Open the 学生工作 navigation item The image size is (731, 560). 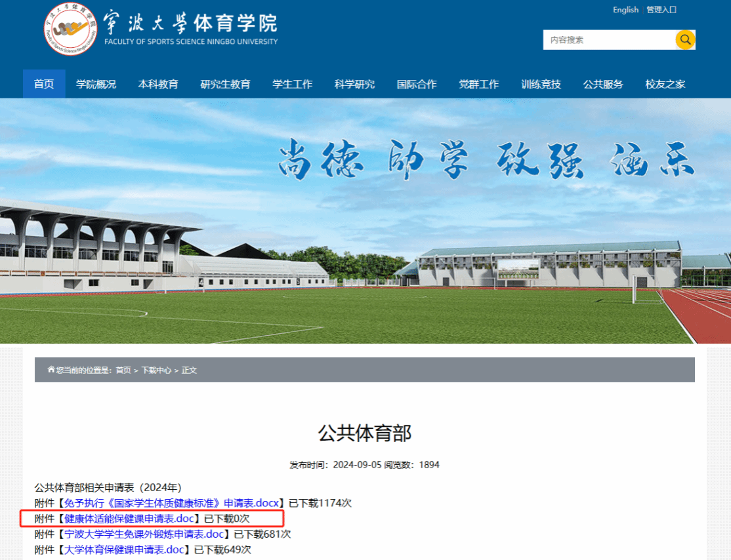point(292,84)
